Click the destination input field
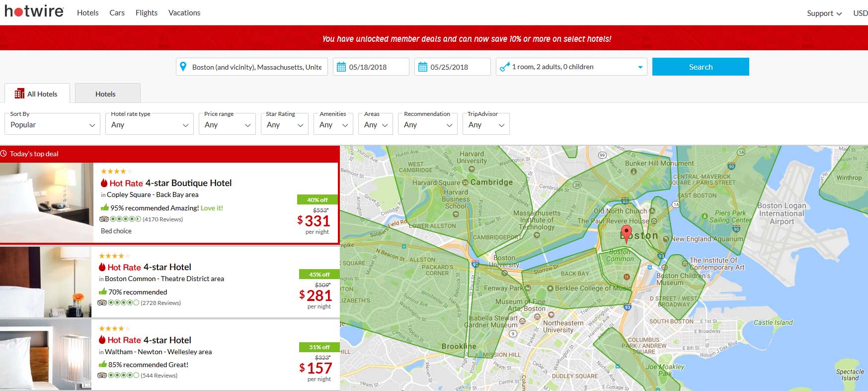Image resolution: width=868 pixels, height=391 pixels. pyautogui.click(x=252, y=67)
